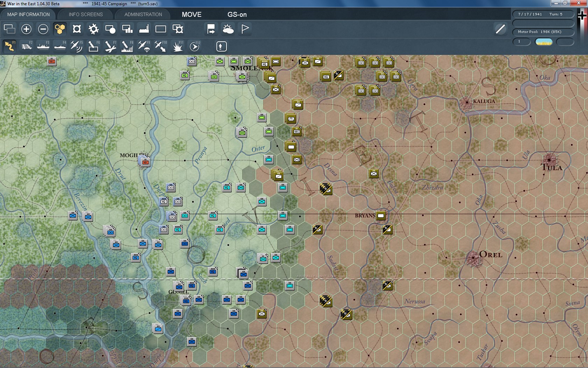588x368 pixels.
Task: Click the field showing 1
Action: click(522, 42)
